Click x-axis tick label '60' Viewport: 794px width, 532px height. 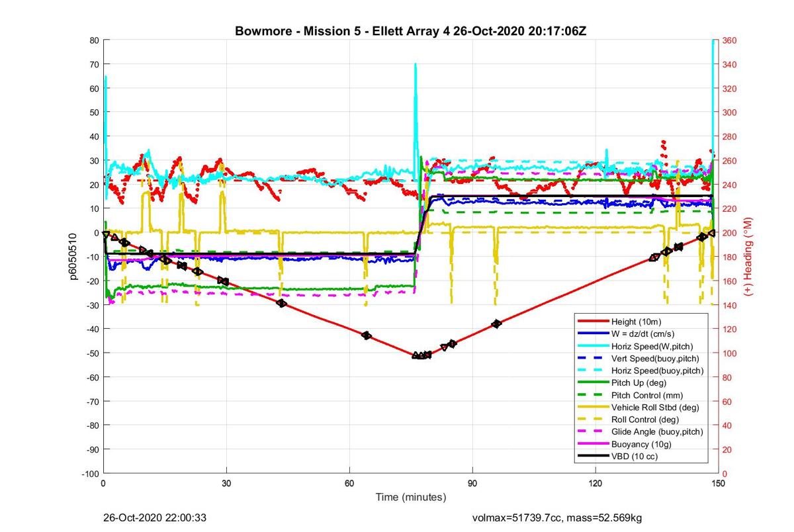[x=349, y=484]
